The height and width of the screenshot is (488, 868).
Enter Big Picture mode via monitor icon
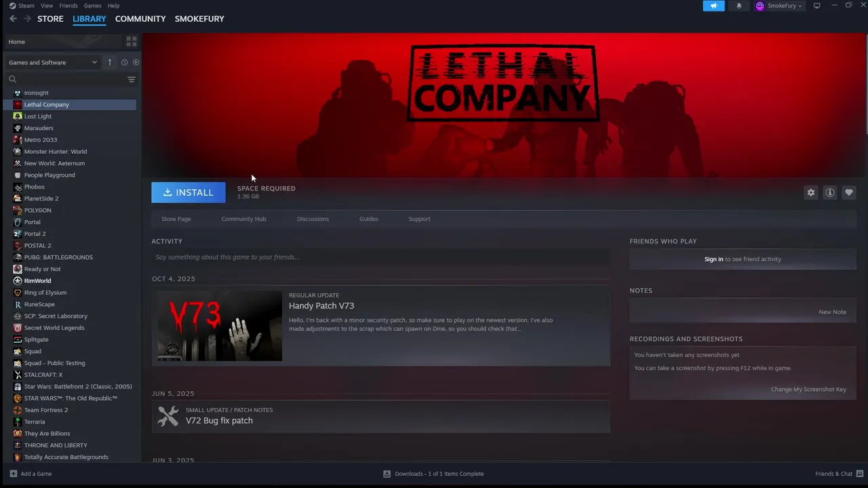817,5
